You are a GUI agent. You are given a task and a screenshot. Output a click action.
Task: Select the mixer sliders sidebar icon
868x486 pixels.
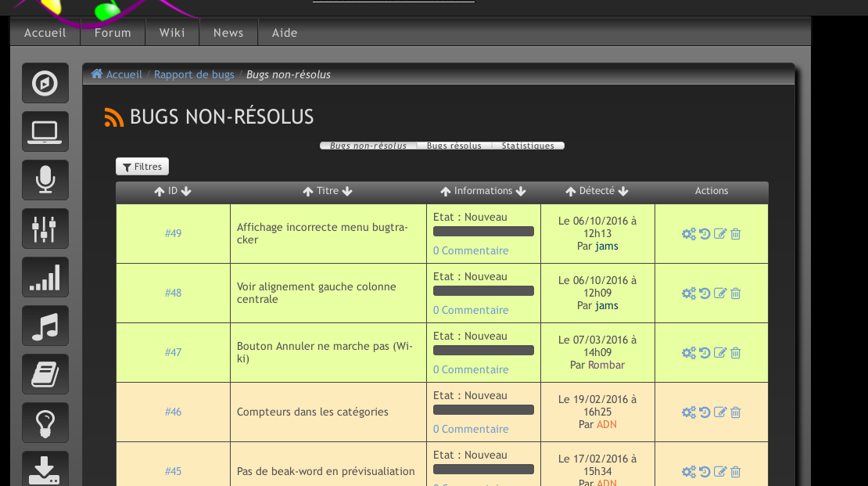click(45, 229)
